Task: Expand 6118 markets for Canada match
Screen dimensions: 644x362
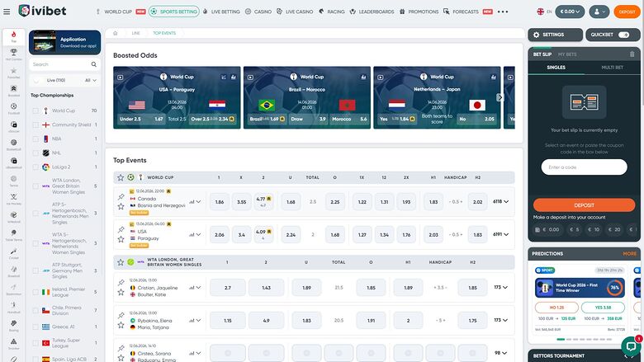Action: 500,202
